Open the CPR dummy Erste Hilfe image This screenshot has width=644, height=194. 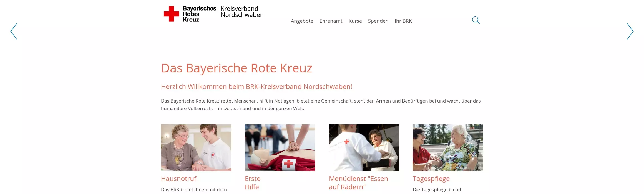point(280,148)
